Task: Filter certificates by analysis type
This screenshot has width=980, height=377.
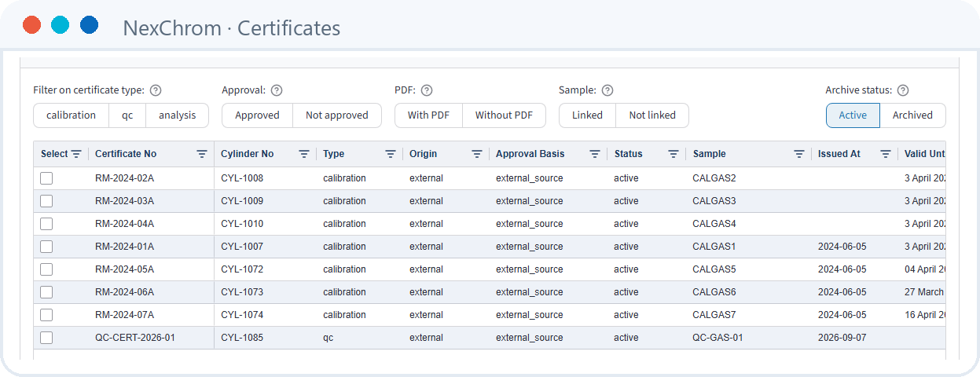Action: click(178, 115)
